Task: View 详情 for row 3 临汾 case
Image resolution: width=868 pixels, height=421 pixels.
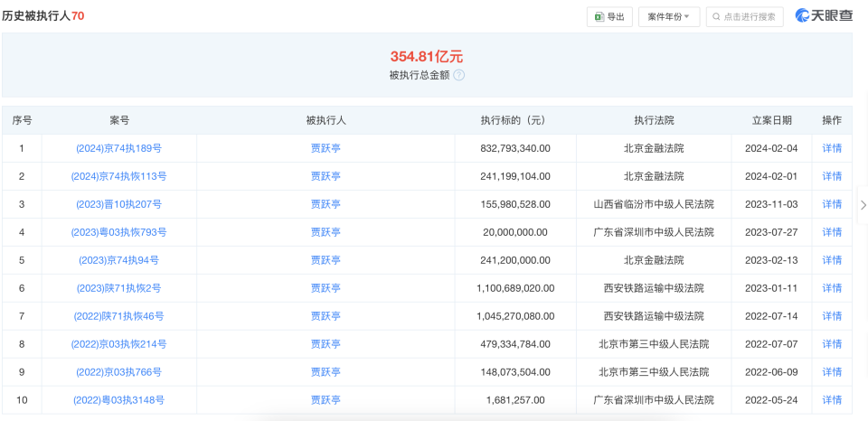Action: coord(831,204)
